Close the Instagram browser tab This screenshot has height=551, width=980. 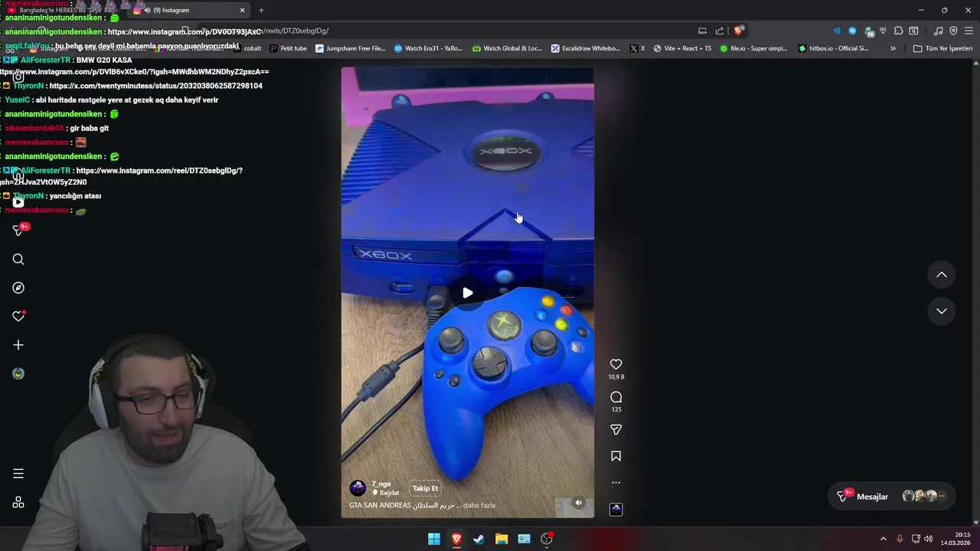coord(242,10)
